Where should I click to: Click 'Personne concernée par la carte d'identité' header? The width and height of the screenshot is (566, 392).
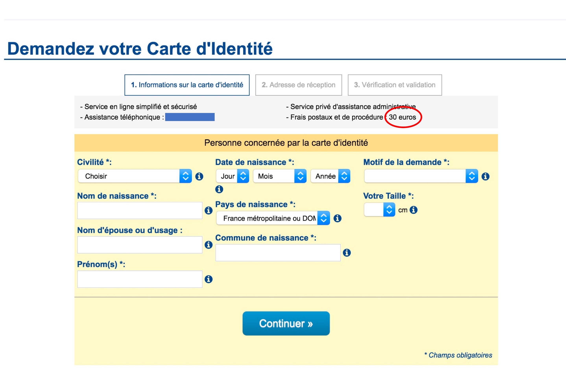point(286,143)
